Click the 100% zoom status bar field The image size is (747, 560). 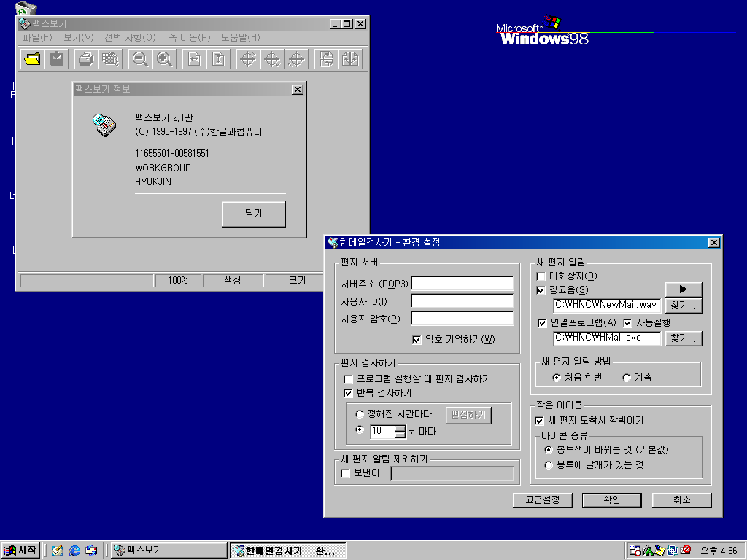178,281
